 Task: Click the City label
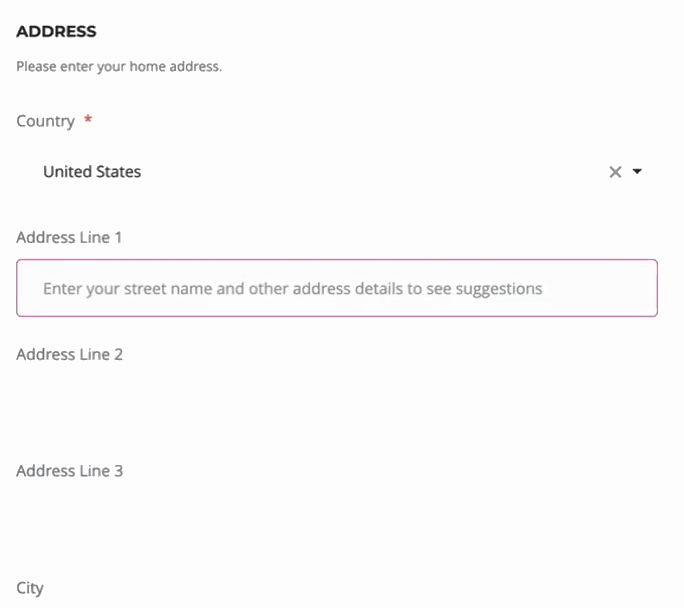point(30,588)
